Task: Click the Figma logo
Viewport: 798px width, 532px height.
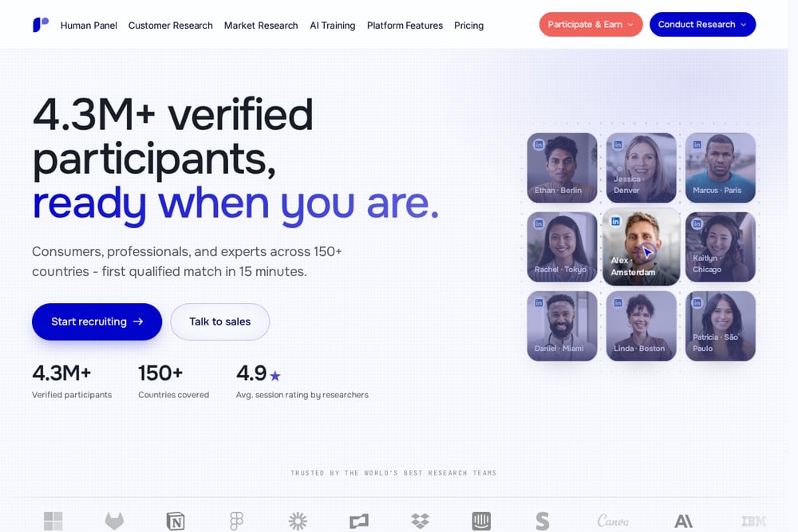Action: (237, 521)
